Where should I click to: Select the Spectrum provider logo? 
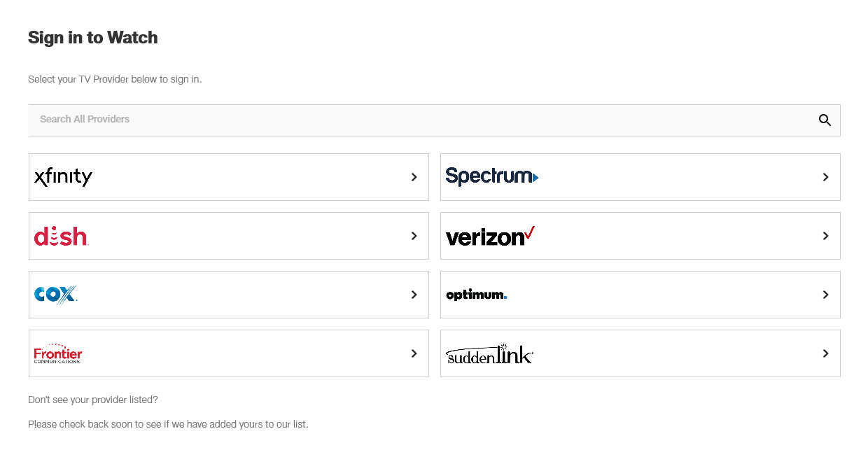(x=491, y=176)
